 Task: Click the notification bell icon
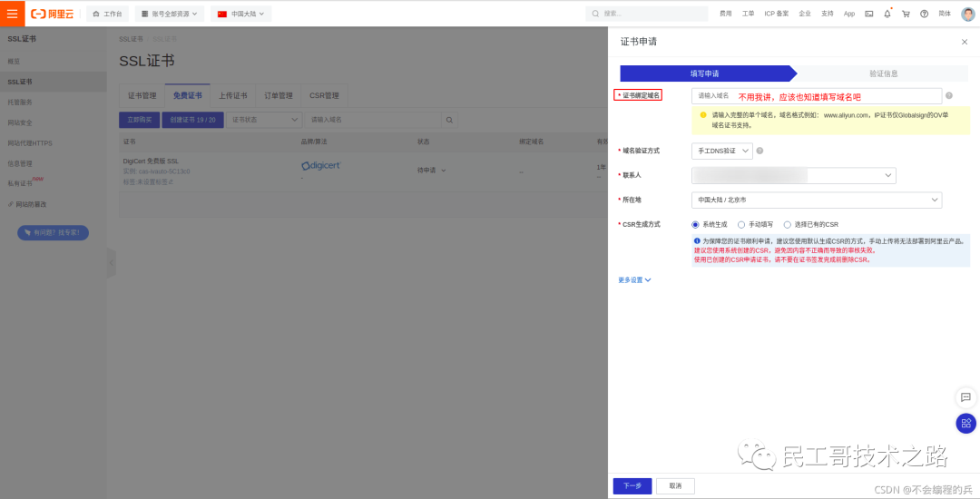coord(887,14)
